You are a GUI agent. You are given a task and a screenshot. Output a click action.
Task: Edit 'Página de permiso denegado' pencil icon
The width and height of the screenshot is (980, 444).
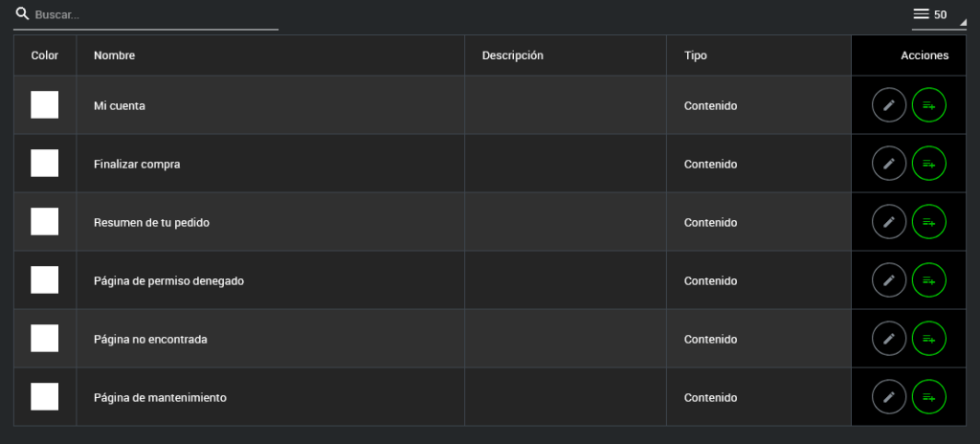pyautogui.click(x=889, y=280)
